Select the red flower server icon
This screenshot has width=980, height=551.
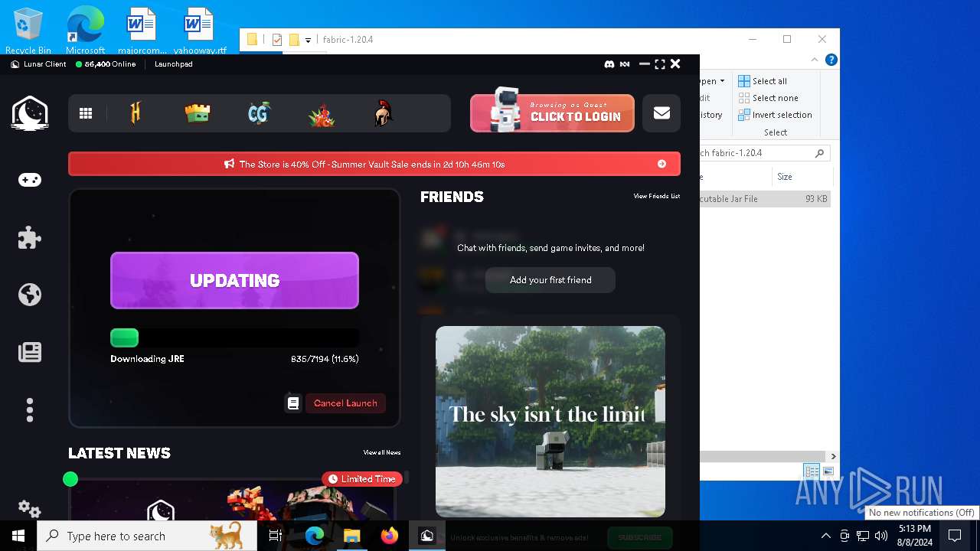coord(322,114)
